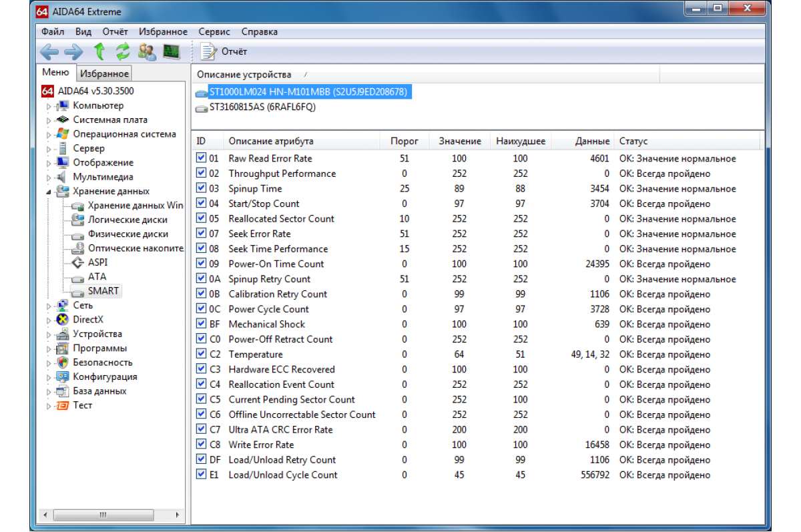Sort by the Значение column header
The image size is (801, 532).
coord(460,142)
